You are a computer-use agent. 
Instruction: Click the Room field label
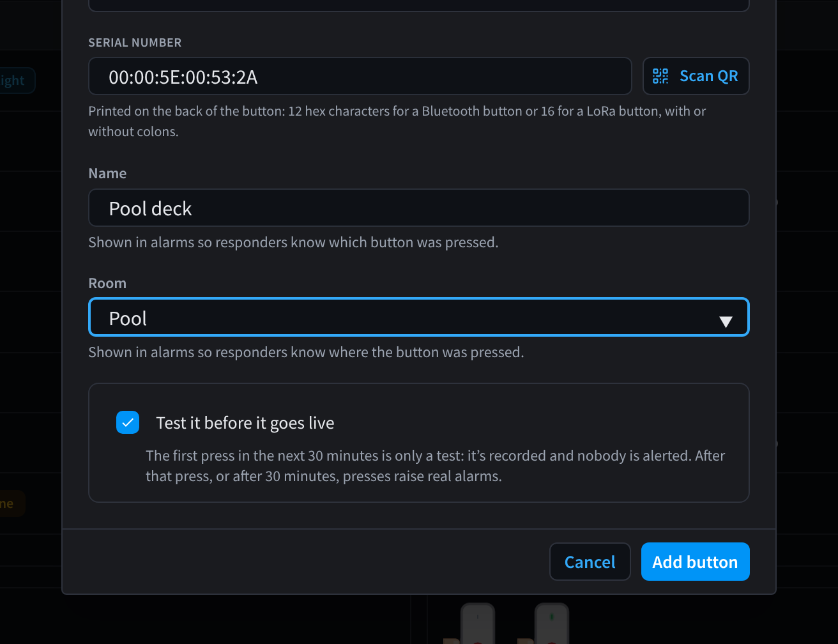coord(107,283)
